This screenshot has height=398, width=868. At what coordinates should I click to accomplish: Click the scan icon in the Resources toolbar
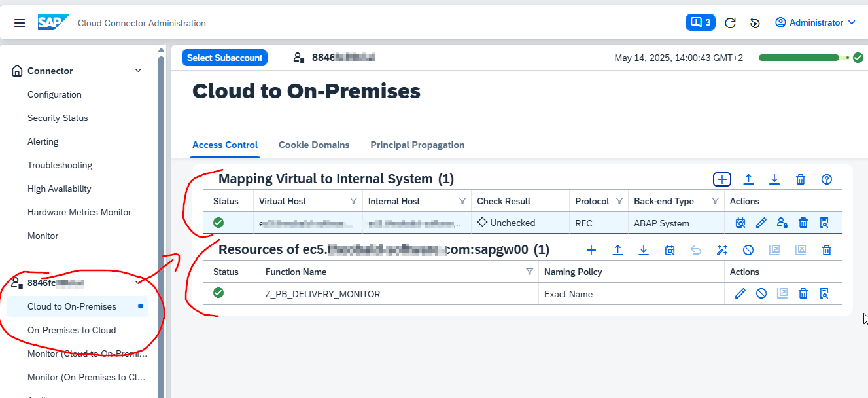670,250
